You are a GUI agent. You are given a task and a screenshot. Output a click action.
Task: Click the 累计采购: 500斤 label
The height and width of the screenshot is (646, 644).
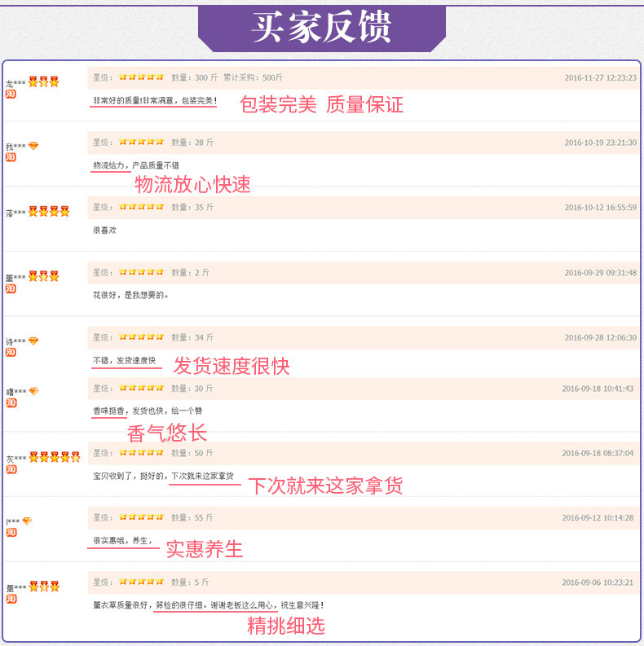tap(254, 77)
